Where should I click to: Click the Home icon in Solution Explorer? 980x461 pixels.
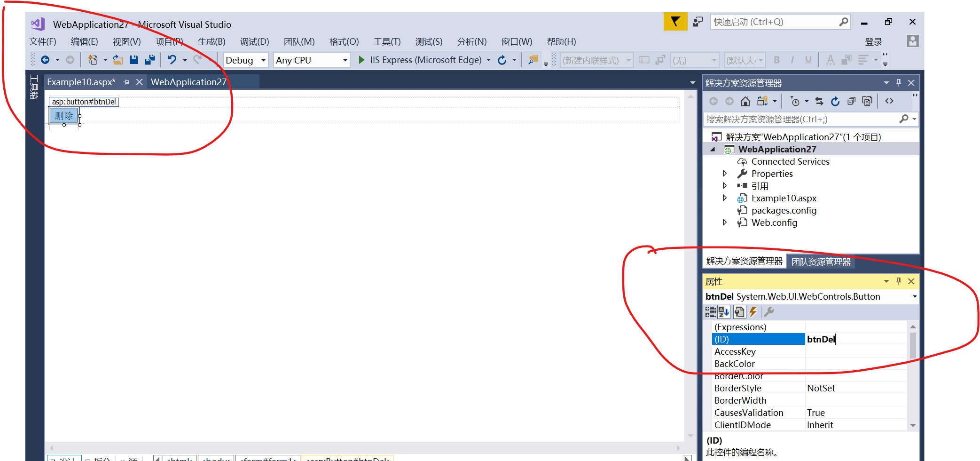pos(745,101)
